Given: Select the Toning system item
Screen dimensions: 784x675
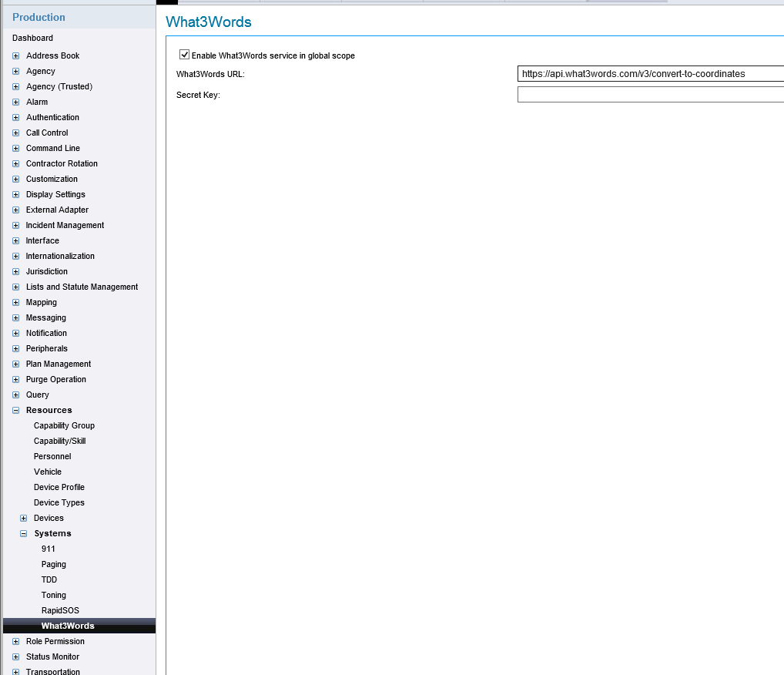Looking at the screenshot, I should click(x=53, y=596).
